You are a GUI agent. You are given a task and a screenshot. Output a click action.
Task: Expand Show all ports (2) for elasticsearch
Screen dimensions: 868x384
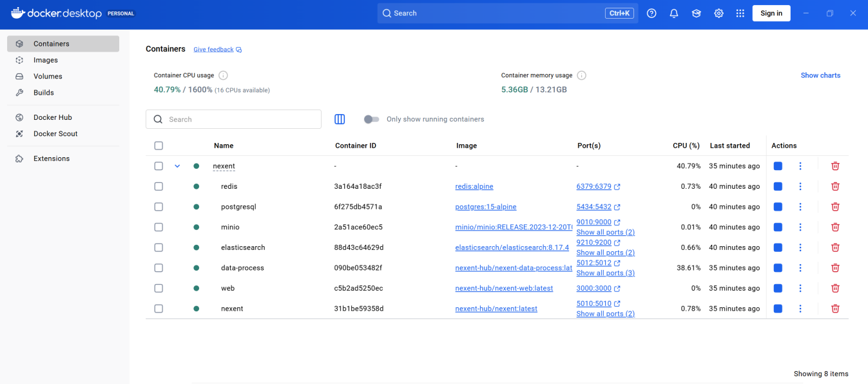point(605,253)
